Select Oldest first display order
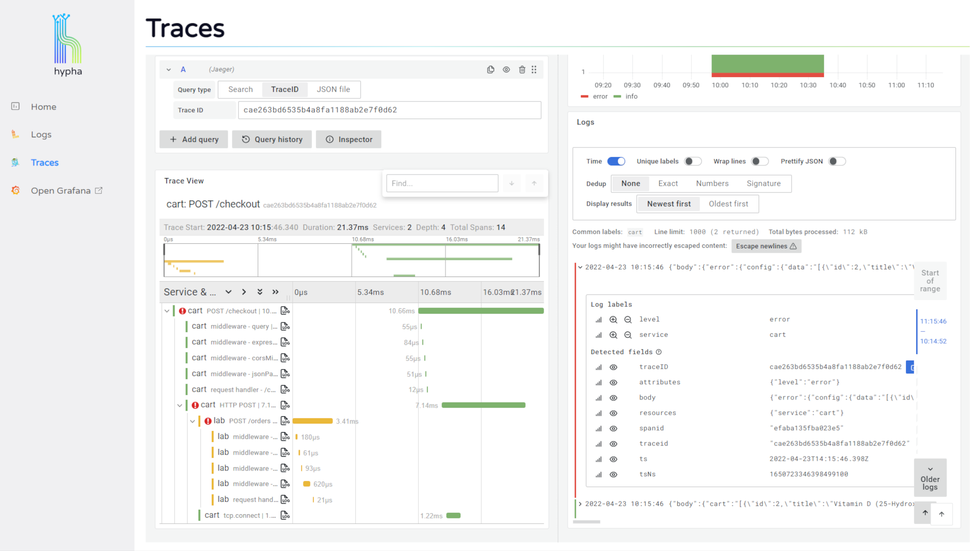This screenshot has width=980, height=551. [x=728, y=204]
